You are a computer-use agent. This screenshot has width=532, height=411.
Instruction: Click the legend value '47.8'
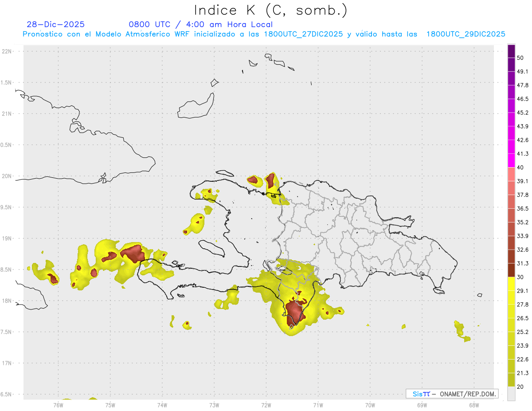point(523,85)
